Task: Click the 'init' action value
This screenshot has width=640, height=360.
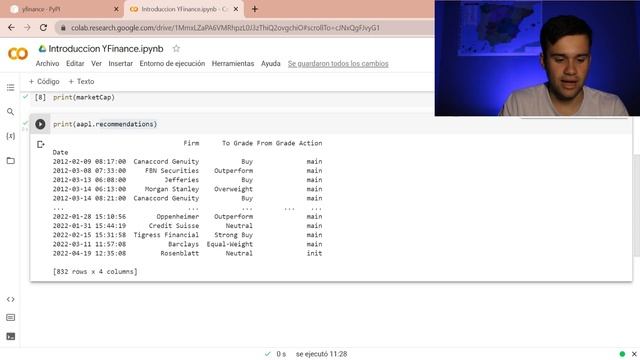Action: coord(314,253)
